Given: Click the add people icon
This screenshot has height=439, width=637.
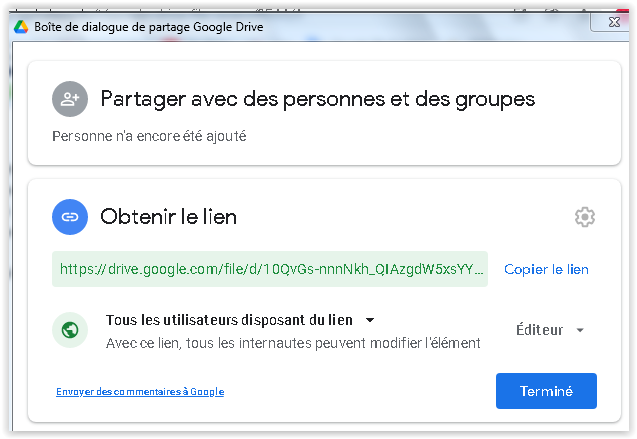Looking at the screenshot, I should click(70, 99).
